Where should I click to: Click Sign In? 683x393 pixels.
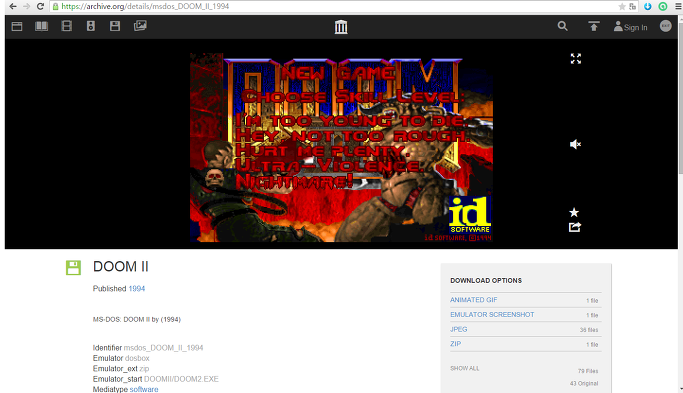point(630,27)
